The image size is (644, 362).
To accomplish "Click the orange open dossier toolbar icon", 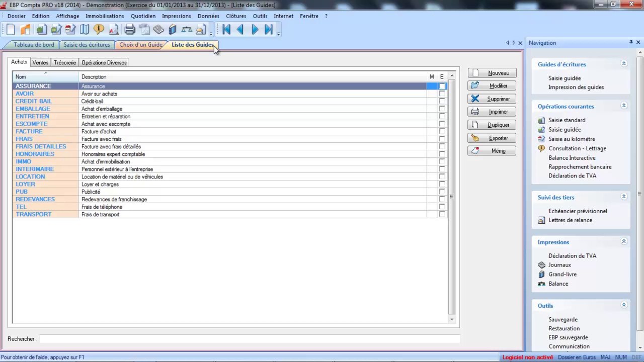I will [25, 30].
